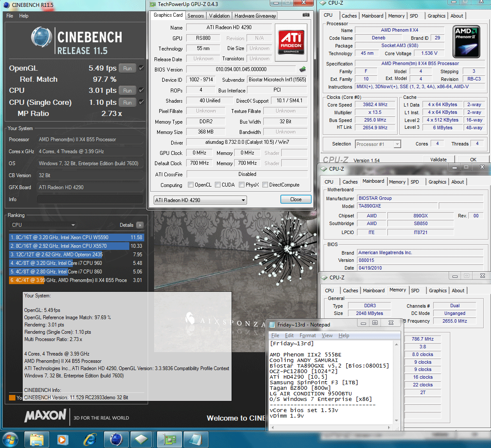This screenshot has width=491, height=448.
Task: Tick the CUDA checkbox in GPU-Z
Action: click(217, 185)
